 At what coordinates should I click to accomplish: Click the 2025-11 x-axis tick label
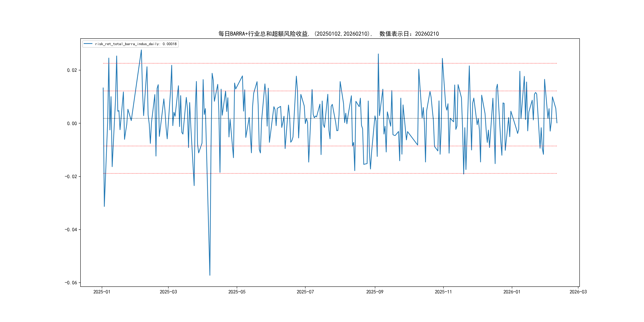tap(443, 292)
